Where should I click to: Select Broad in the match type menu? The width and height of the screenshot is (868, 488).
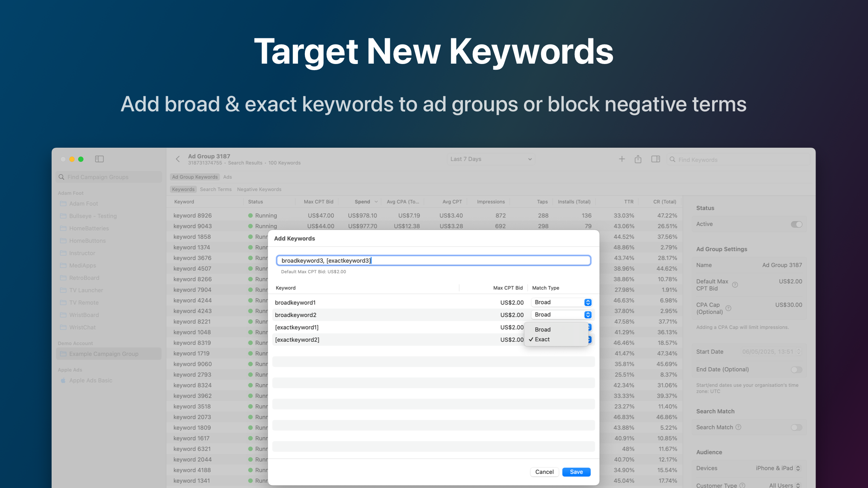click(542, 329)
